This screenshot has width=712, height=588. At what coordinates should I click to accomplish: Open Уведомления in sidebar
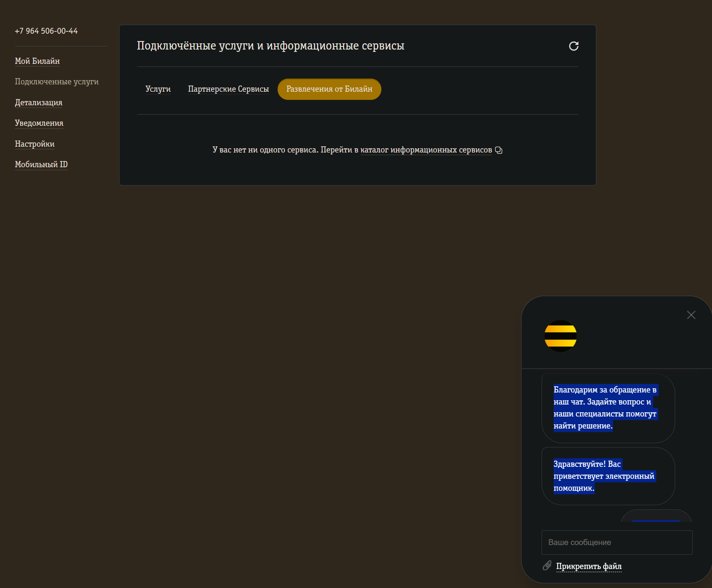point(39,123)
